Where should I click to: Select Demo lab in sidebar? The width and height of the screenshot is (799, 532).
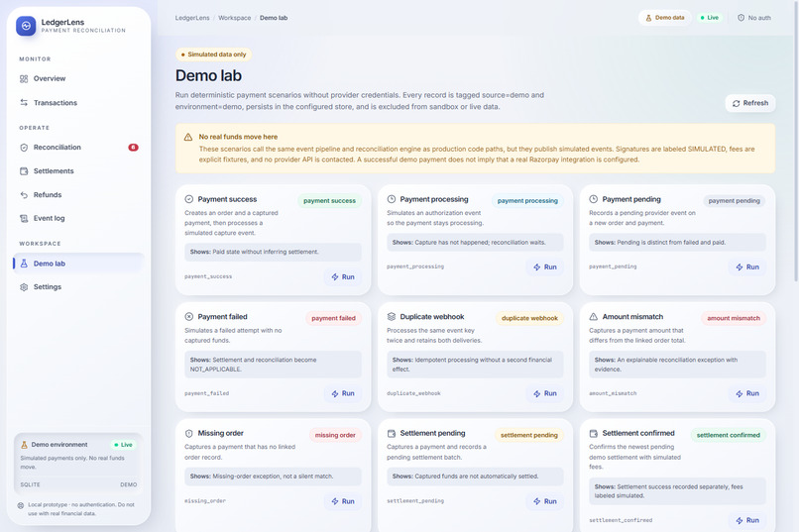coord(78,264)
